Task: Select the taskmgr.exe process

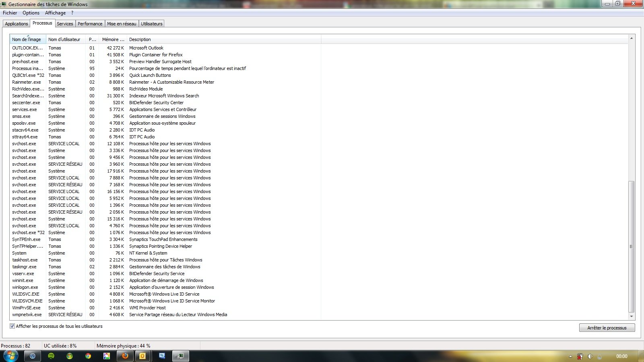Action: pyautogui.click(x=165, y=267)
